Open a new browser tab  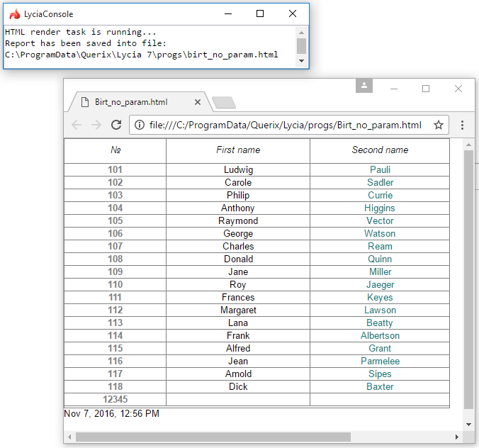(224, 103)
